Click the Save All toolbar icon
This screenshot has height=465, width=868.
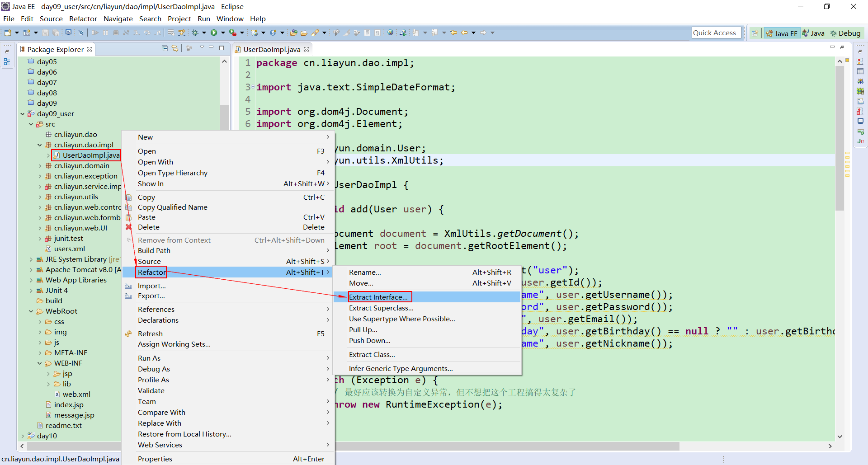coord(56,33)
